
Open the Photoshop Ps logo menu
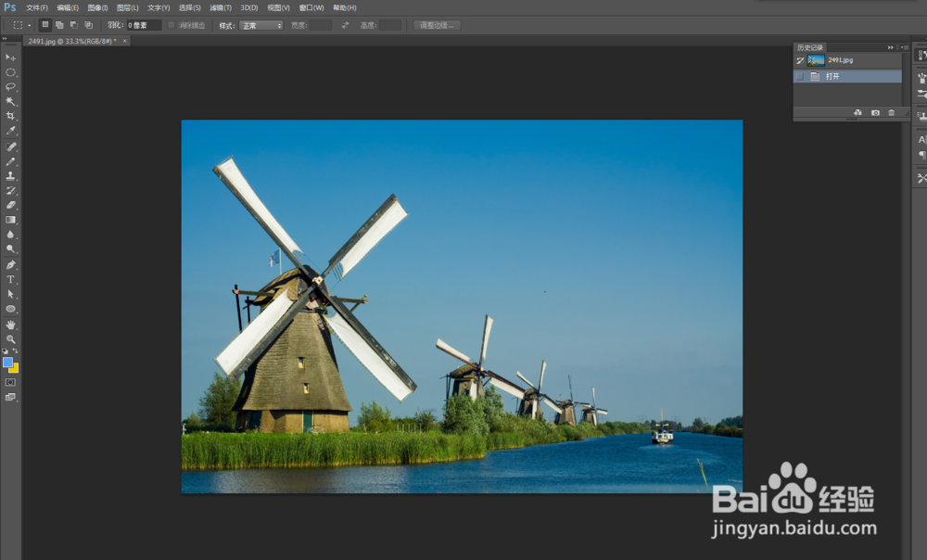click(x=10, y=7)
